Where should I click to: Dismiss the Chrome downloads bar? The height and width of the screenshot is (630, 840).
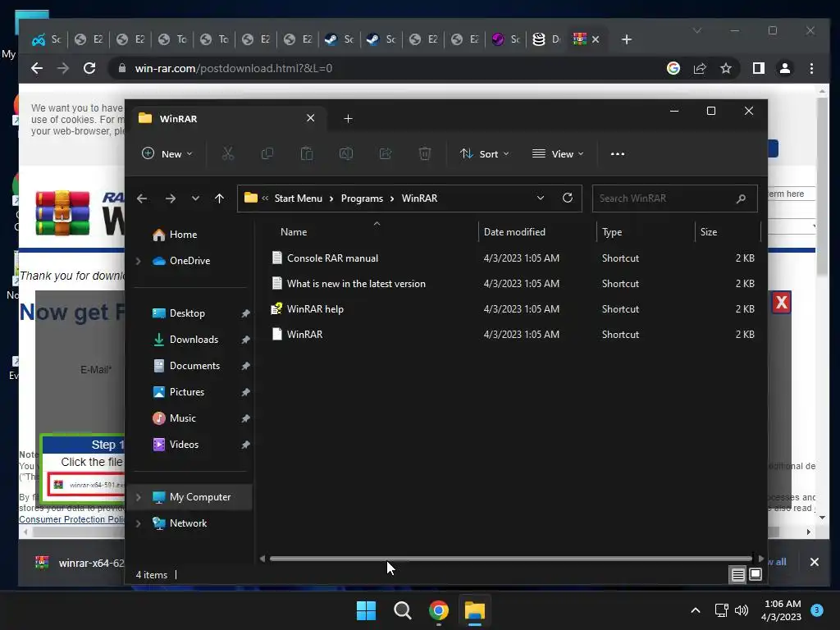point(815,562)
